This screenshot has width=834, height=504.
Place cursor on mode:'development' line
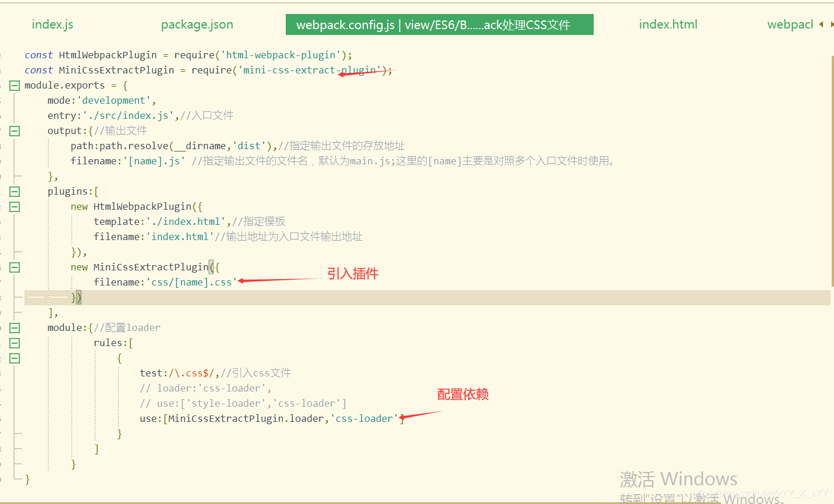[x=101, y=100]
